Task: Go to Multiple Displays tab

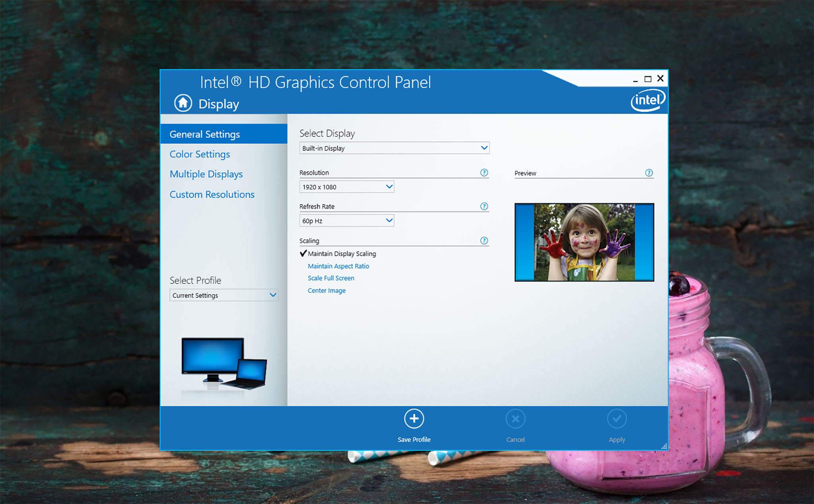Action: 206,174
